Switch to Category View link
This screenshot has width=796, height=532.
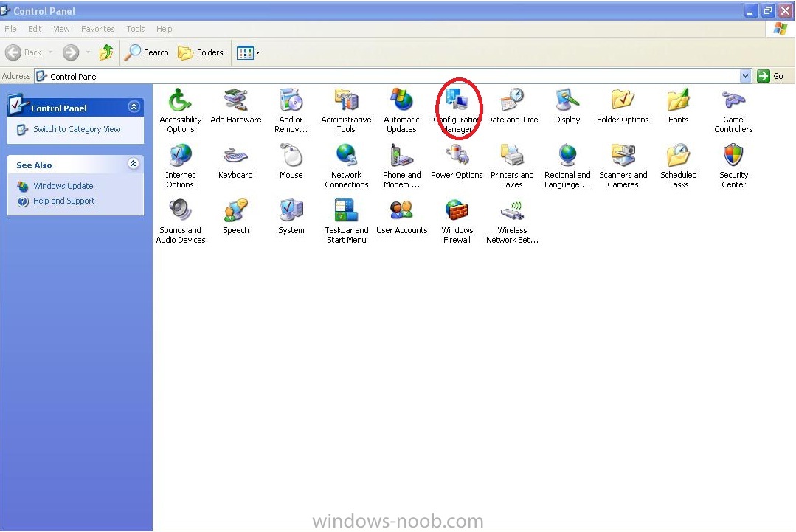(x=76, y=129)
